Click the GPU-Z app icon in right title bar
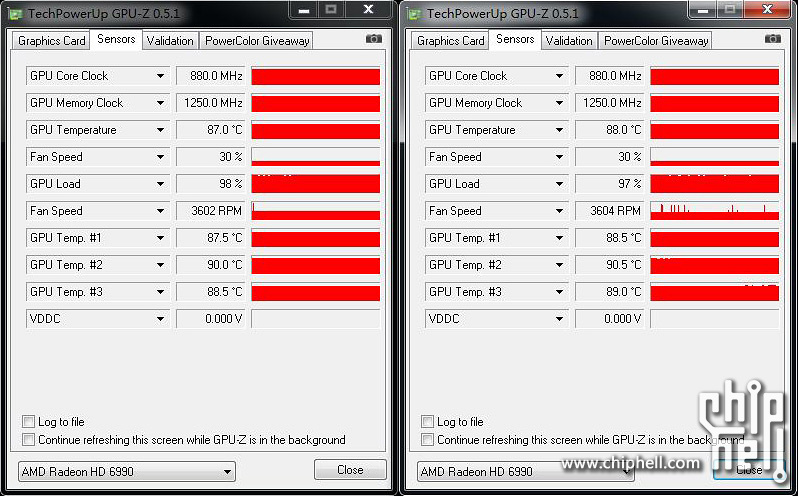The width and height of the screenshot is (798, 496). pos(415,14)
